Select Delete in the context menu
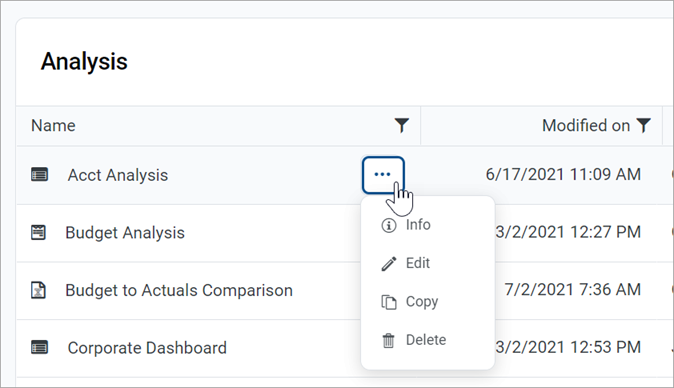Screen dimensions: 674x388 [428, 340]
